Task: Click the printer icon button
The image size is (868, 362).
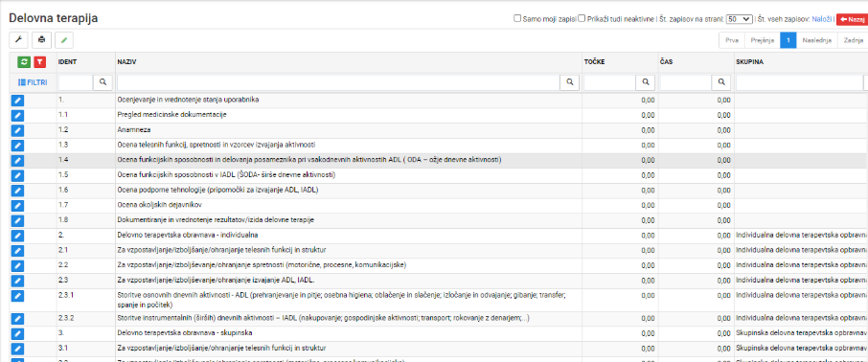Action: click(x=41, y=40)
